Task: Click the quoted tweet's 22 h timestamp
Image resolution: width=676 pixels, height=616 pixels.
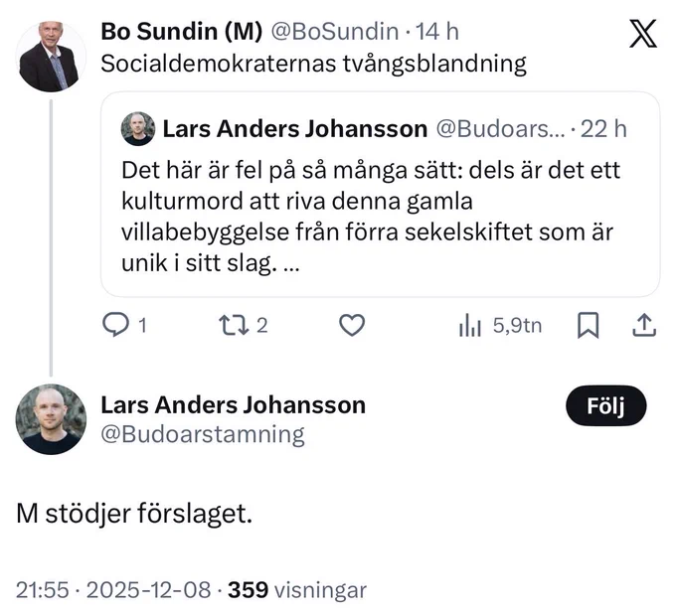Action: click(x=603, y=129)
